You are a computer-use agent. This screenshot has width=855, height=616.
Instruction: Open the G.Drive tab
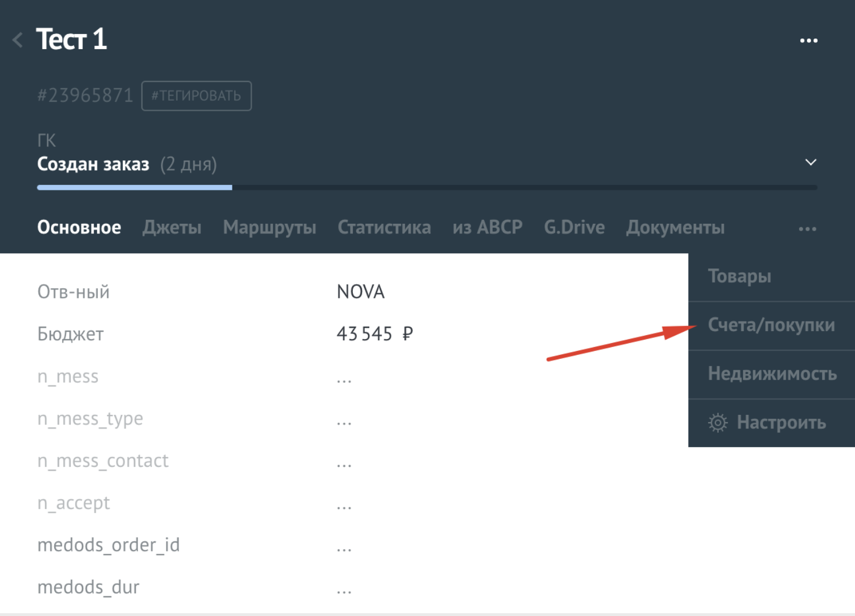coord(574,227)
